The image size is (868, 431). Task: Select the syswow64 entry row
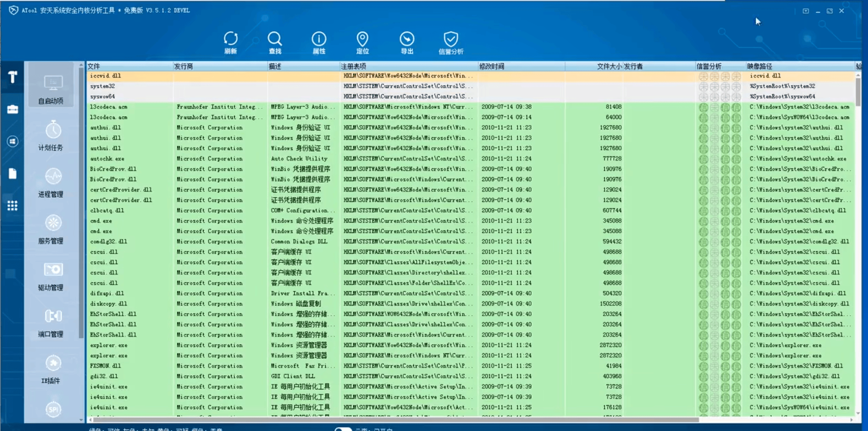pos(471,97)
